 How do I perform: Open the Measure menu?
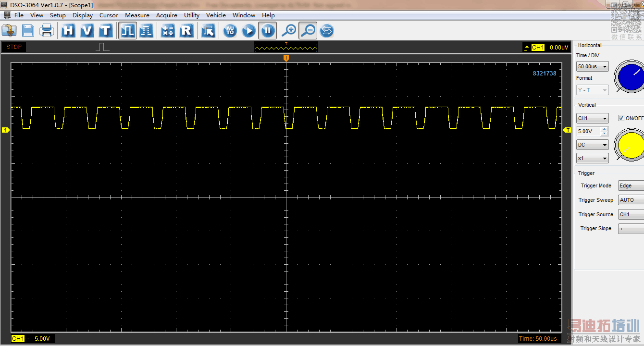coord(137,15)
